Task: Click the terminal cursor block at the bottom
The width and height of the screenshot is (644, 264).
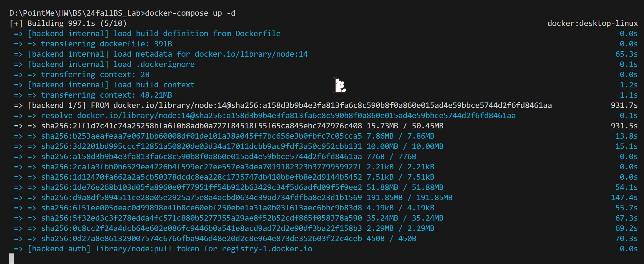Action: (11, 259)
